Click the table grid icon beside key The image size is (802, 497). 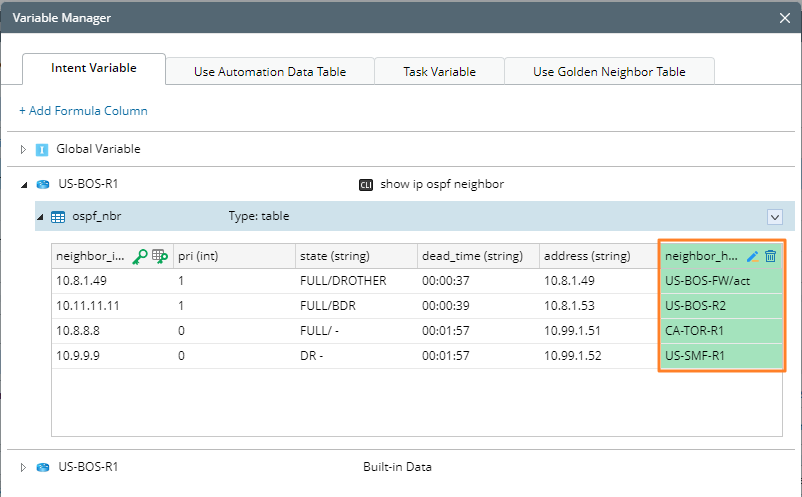[159, 256]
